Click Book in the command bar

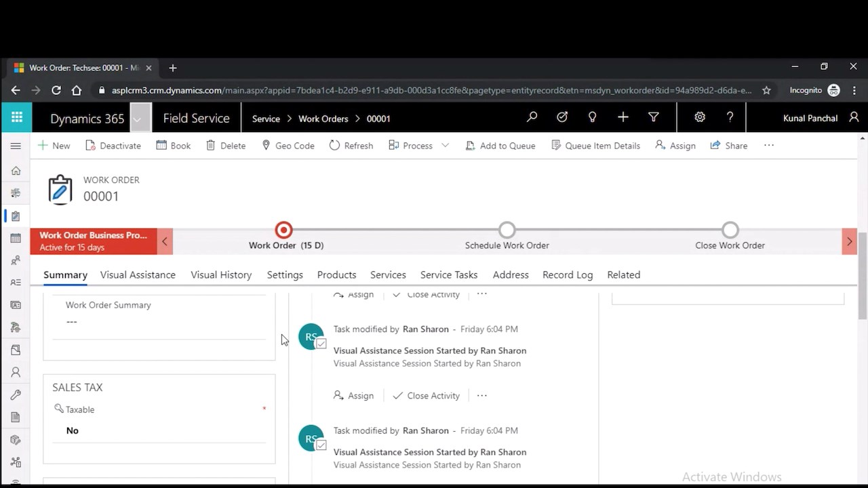173,146
